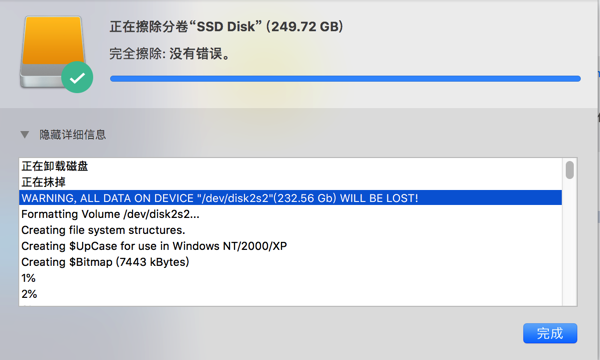This screenshot has height=360, width=600.
Task: Click the 完成 button
Action: [550, 333]
